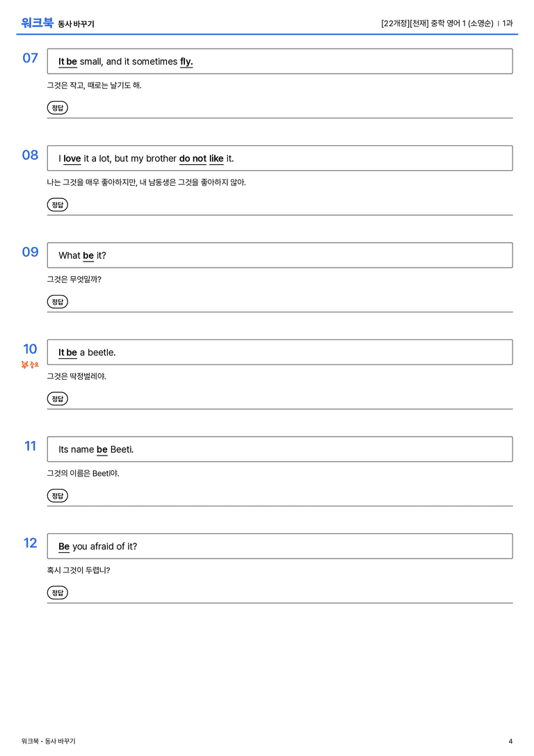Click the 정답 badge under question 09
The width and height of the screenshot is (534, 756).
click(57, 302)
